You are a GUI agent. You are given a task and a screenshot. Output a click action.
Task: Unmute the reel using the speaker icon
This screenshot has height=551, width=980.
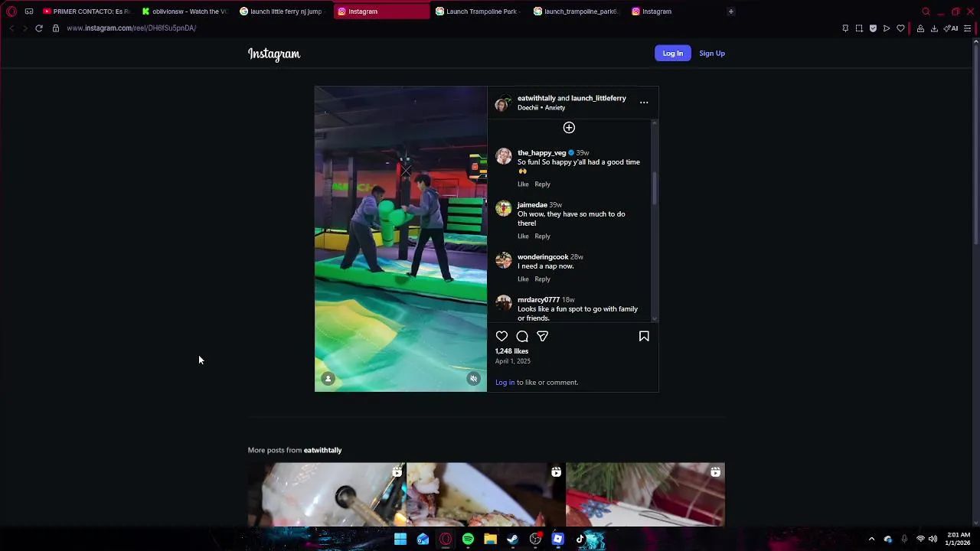(473, 379)
